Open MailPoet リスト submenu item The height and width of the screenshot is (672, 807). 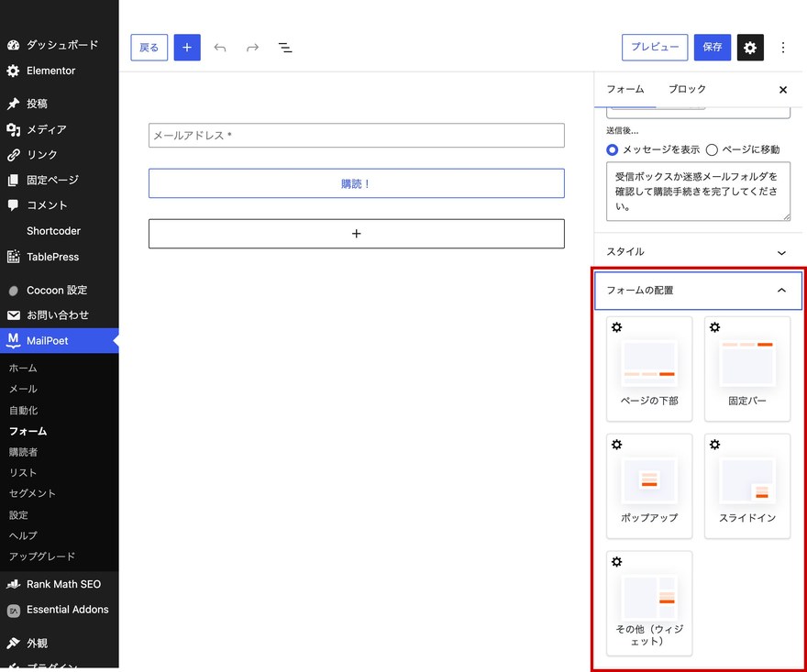pyautogui.click(x=23, y=473)
